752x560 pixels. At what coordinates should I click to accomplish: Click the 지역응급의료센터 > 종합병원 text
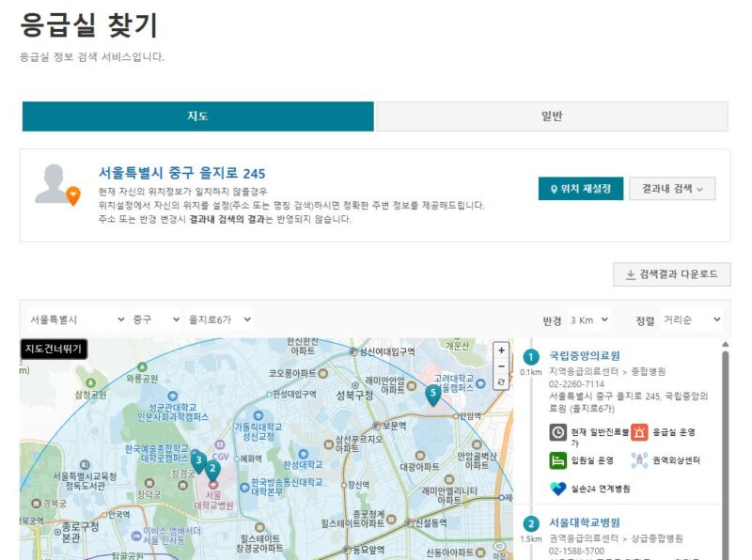(x=607, y=371)
